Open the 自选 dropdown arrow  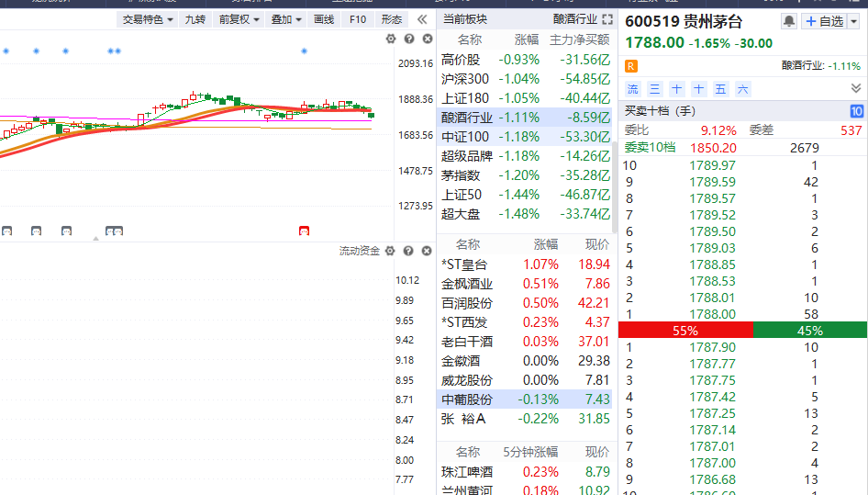(x=853, y=22)
